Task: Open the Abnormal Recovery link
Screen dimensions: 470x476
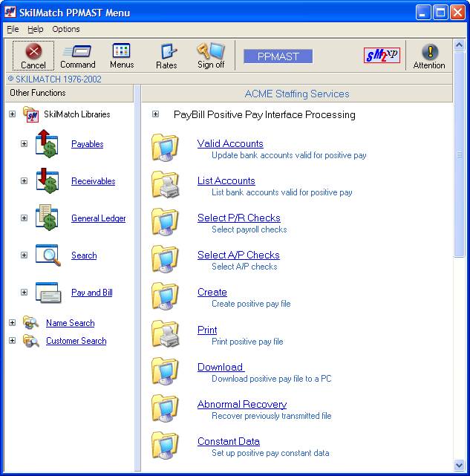Action: pyautogui.click(x=242, y=405)
